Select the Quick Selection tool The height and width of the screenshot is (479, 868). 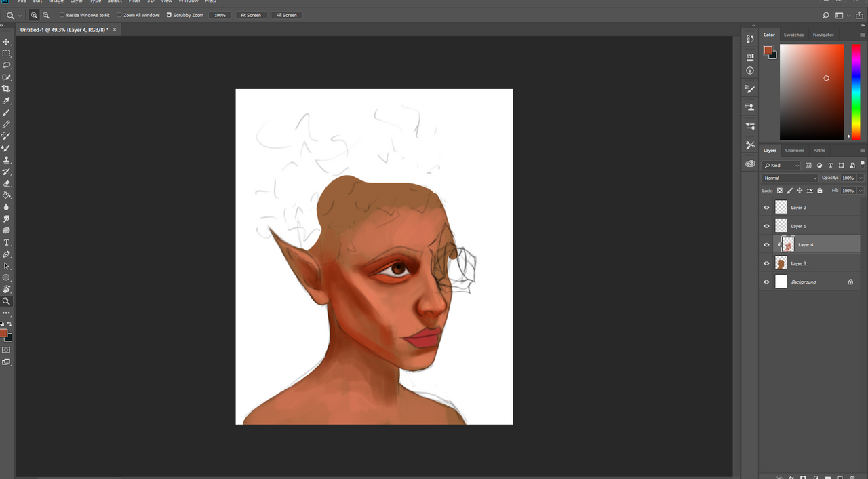pyautogui.click(x=7, y=77)
